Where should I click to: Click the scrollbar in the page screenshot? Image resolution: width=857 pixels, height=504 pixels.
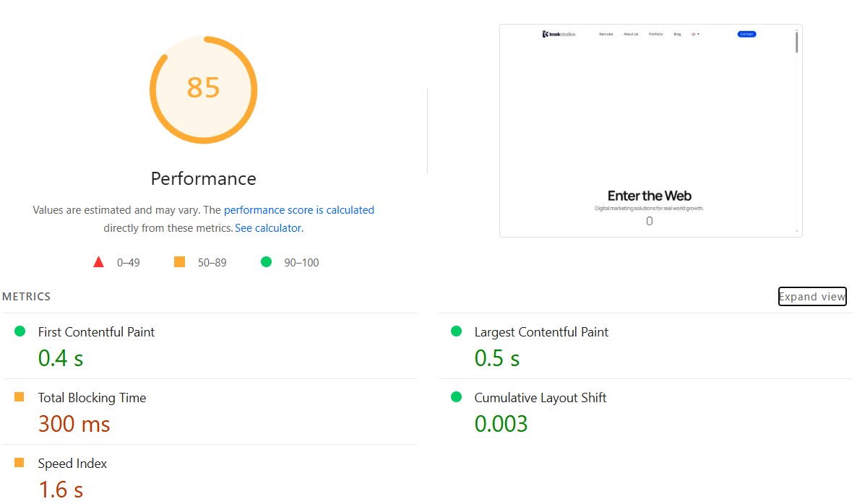pyautogui.click(x=796, y=42)
